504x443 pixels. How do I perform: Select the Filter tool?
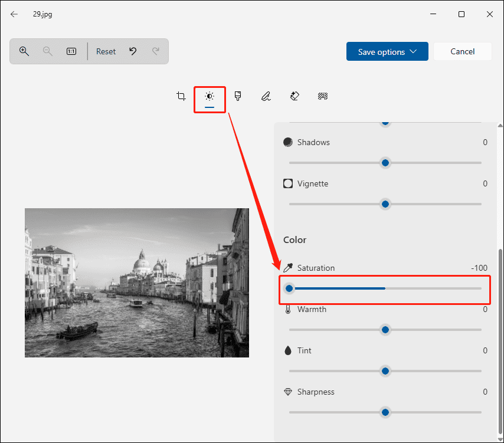[238, 96]
